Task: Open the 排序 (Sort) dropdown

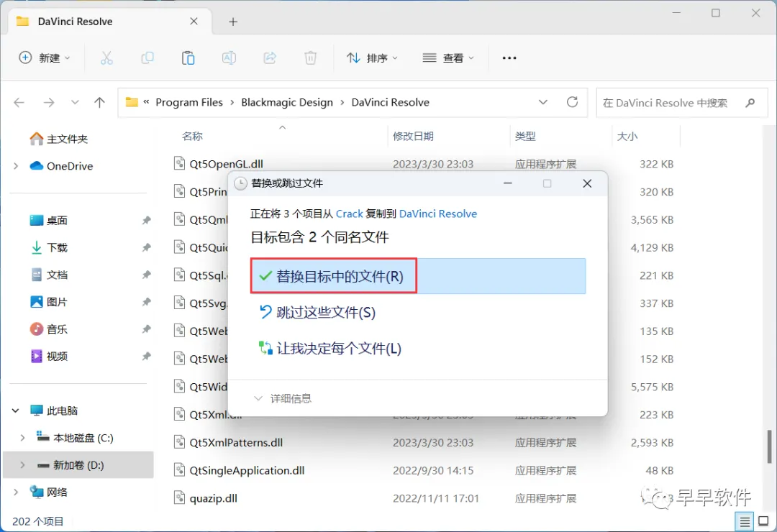Action: pyautogui.click(x=372, y=58)
